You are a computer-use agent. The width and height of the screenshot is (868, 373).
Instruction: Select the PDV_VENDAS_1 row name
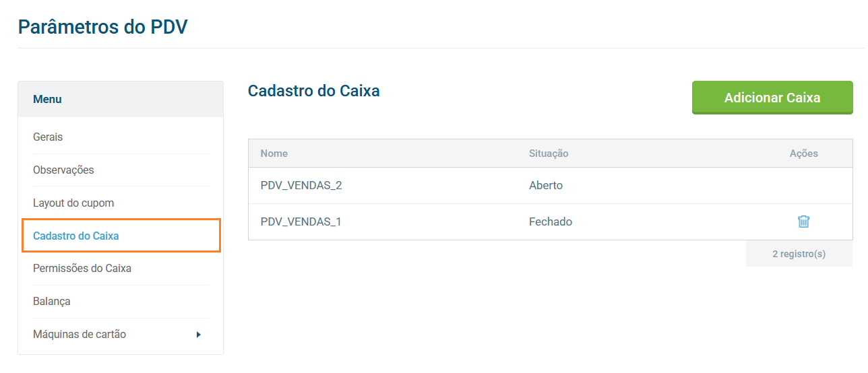301,222
